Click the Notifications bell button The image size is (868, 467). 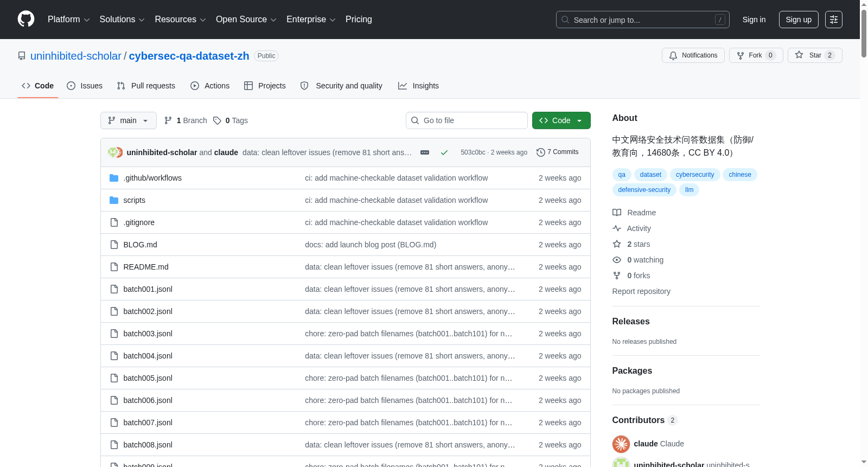tap(693, 55)
